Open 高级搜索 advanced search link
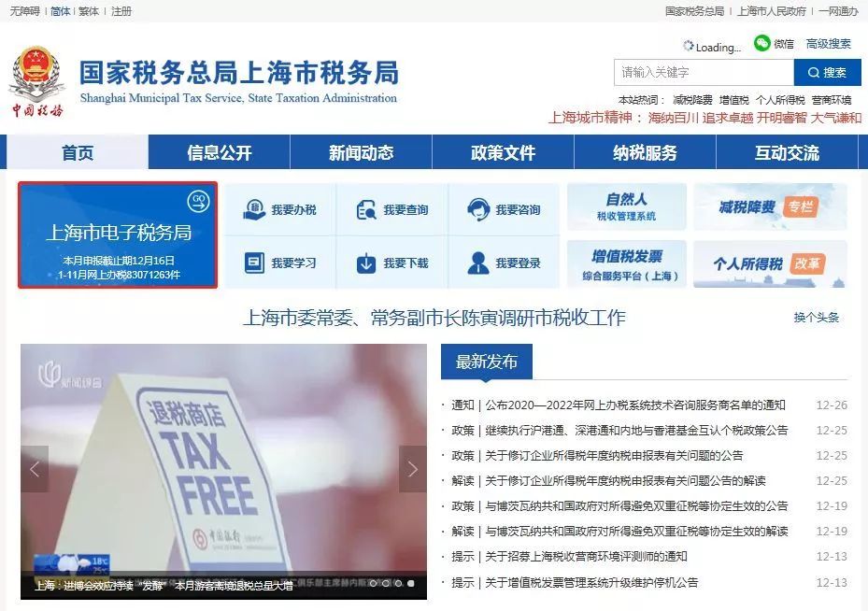 pos(828,44)
